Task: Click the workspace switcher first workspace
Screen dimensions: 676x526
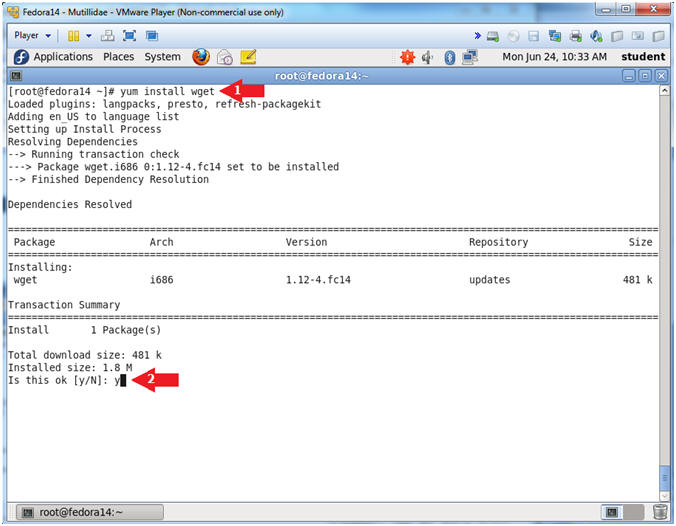Action: (612, 512)
